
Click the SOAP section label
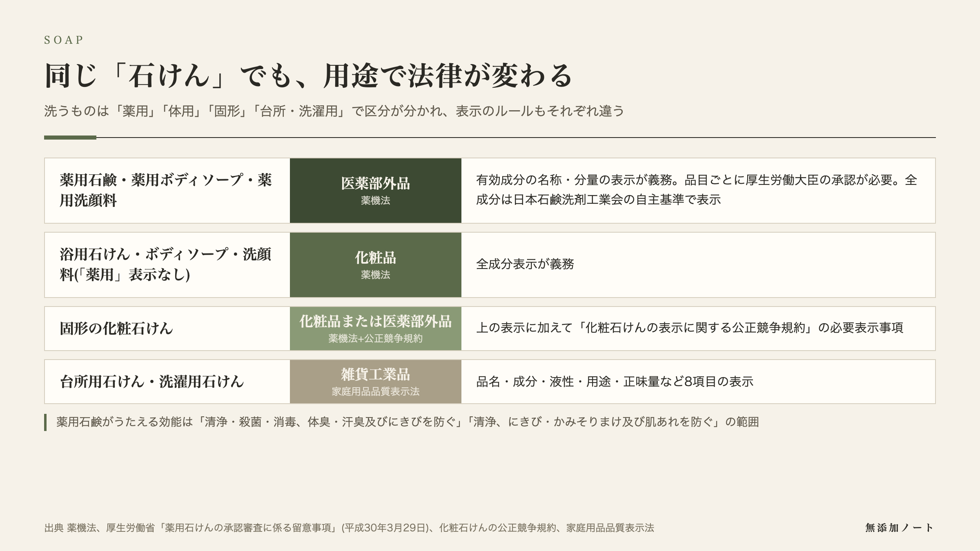(x=64, y=40)
